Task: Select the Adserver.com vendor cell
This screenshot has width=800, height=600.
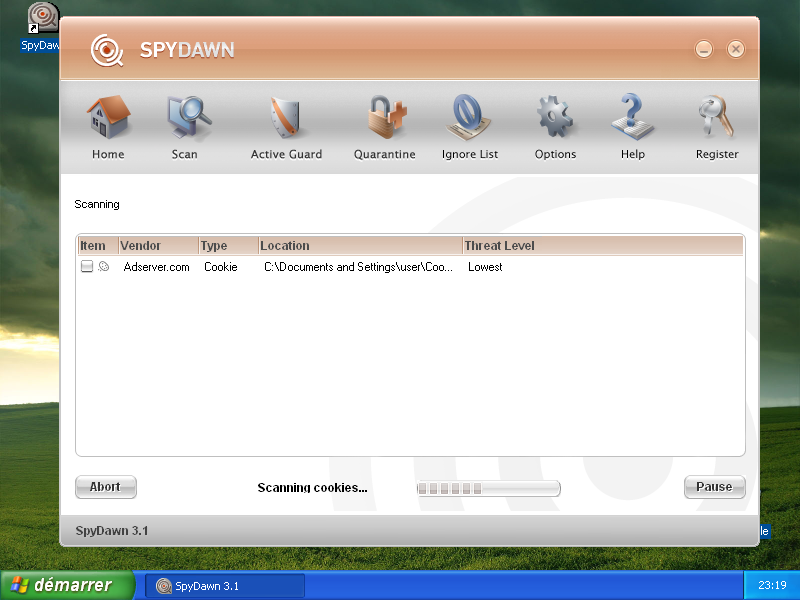Action: [x=156, y=267]
